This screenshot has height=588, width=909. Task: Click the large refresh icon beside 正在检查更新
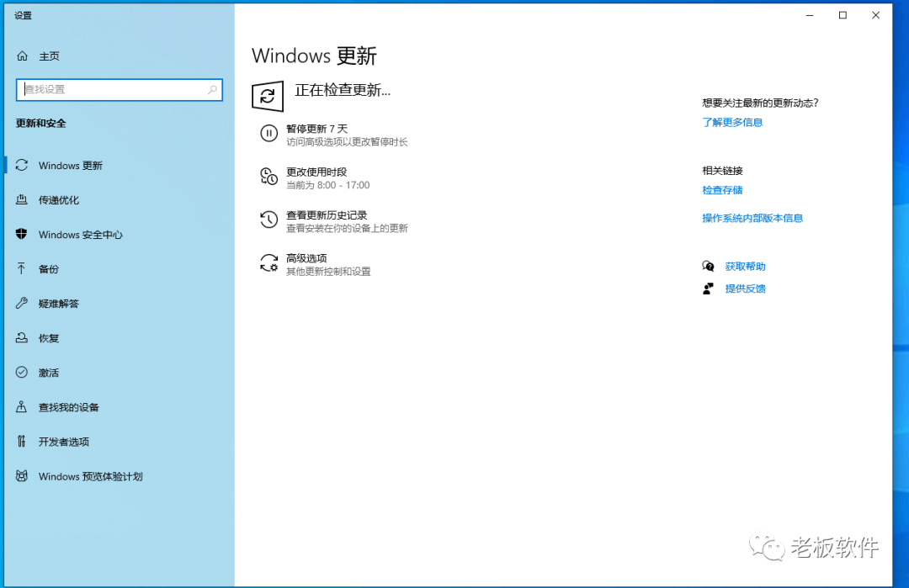(x=268, y=96)
